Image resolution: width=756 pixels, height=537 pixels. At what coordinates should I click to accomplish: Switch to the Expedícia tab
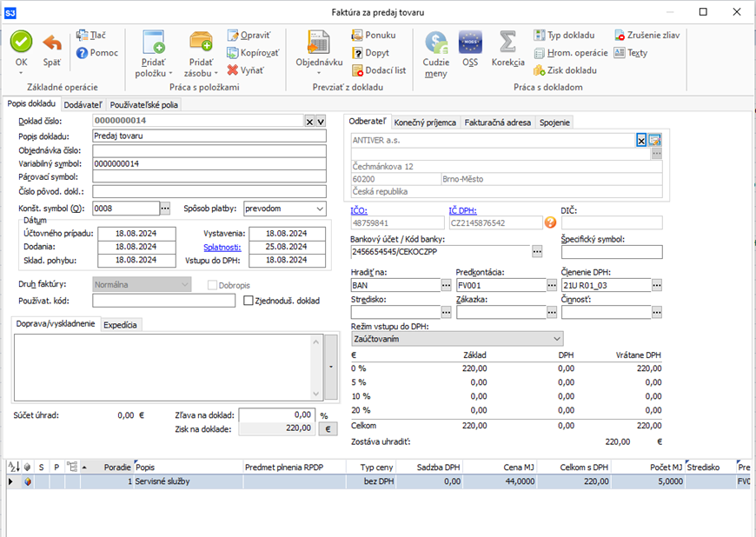click(x=121, y=325)
